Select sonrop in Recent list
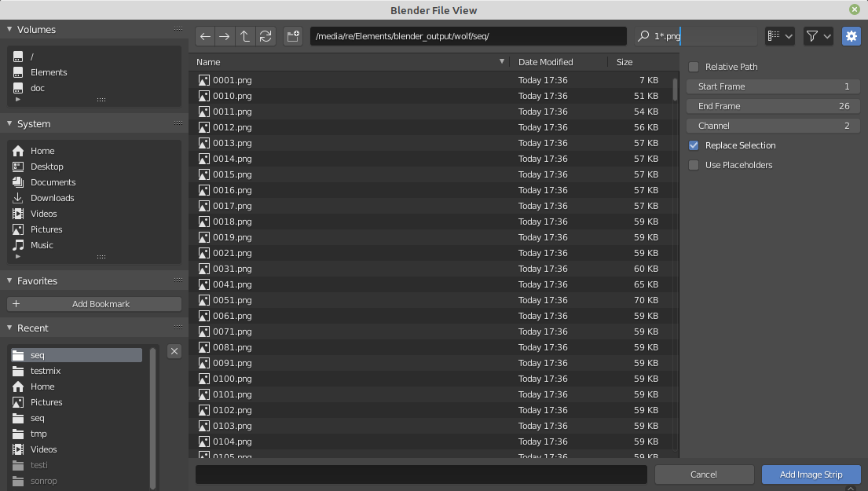 tap(76, 481)
